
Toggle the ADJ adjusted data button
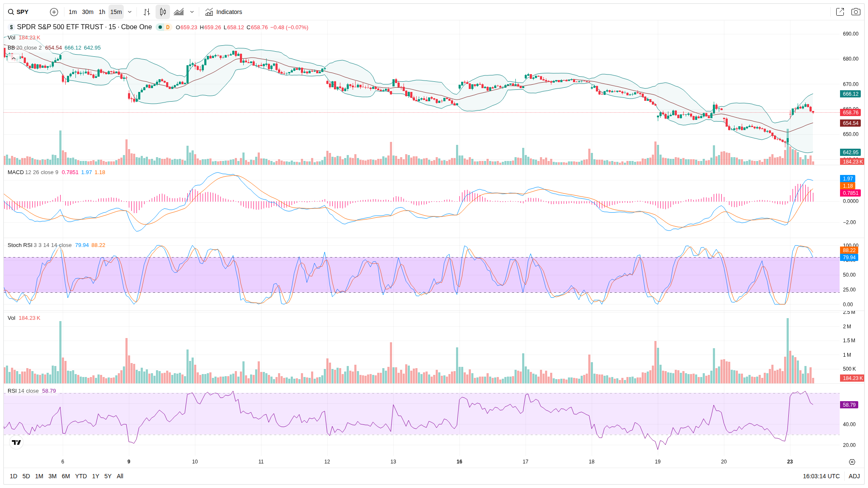coord(854,476)
